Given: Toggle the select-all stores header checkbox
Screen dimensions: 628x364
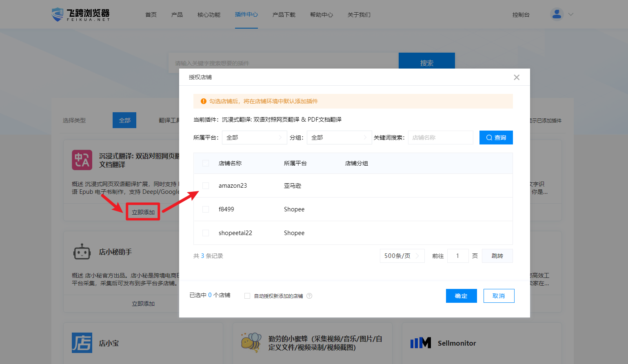Looking at the screenshot, I should [206, 163].
